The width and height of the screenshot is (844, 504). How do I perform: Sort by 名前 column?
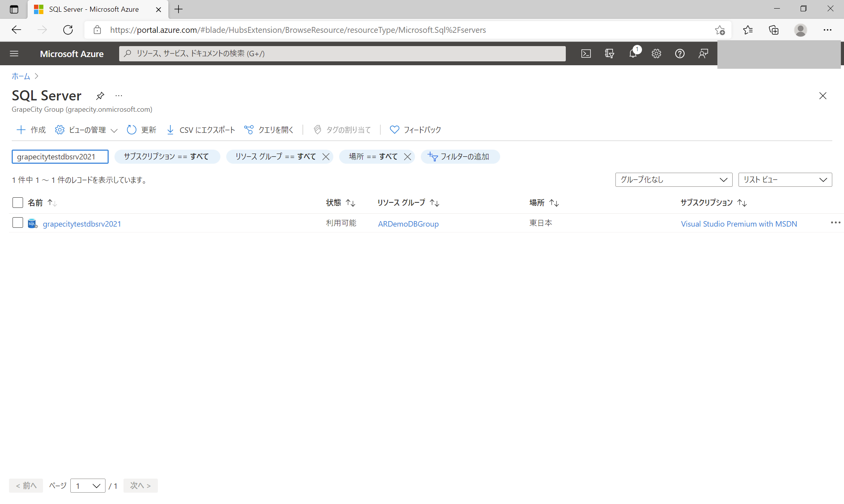(x=42, y=203)
